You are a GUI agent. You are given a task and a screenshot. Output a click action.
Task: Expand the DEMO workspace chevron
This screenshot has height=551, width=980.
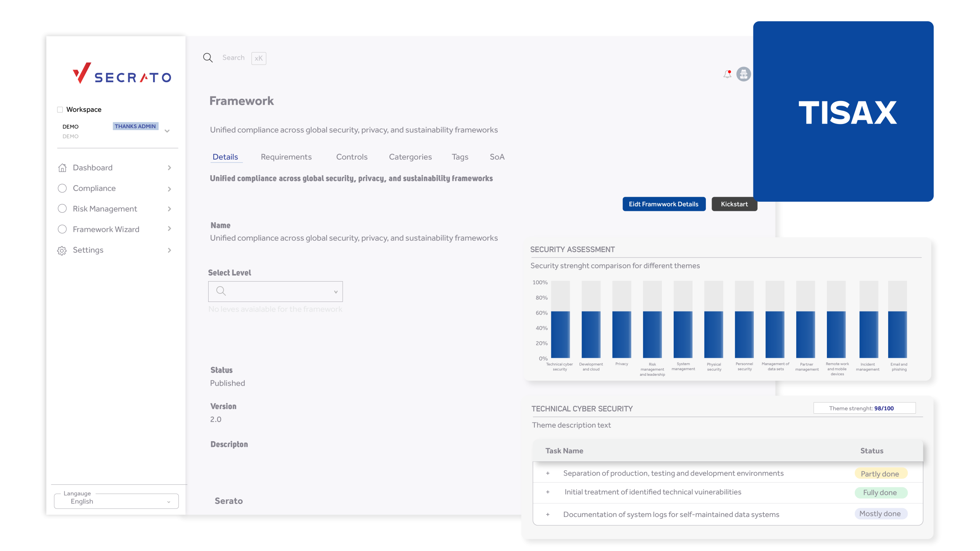pos(167,131)
